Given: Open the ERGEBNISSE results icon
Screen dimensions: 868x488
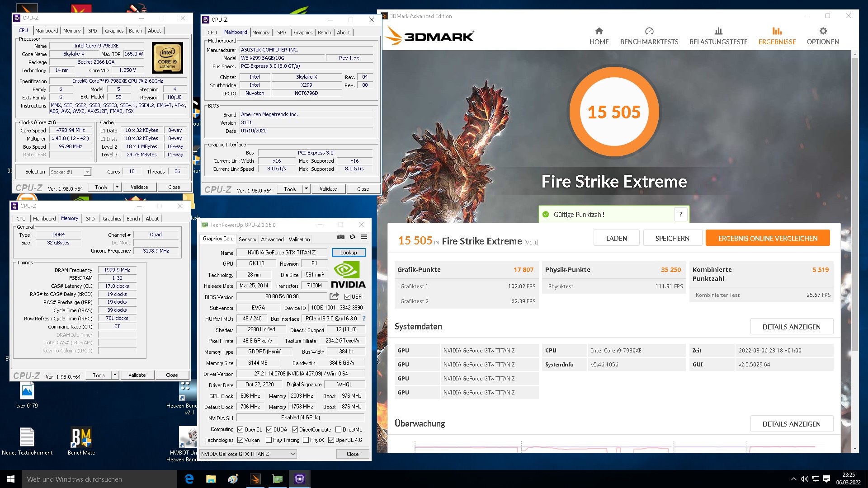Looking at the screenshot, I should coord(777,31).
